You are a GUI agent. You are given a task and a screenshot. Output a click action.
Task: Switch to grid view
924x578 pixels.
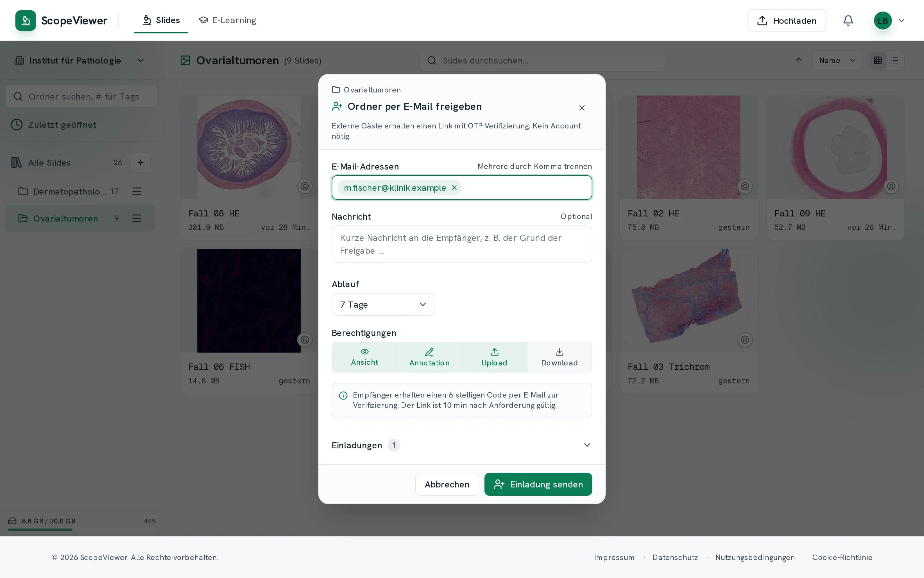878,60
